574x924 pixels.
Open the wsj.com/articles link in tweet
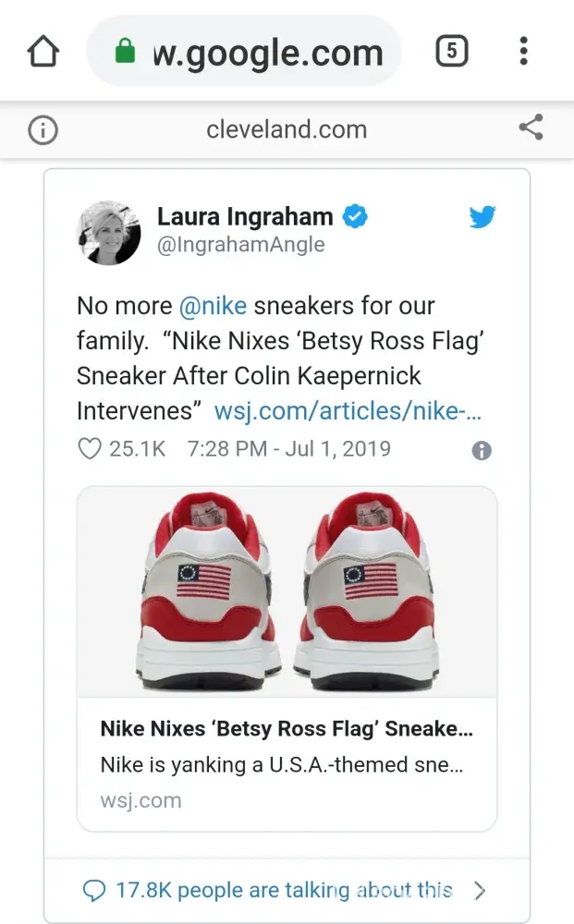(x=349, y=410)
